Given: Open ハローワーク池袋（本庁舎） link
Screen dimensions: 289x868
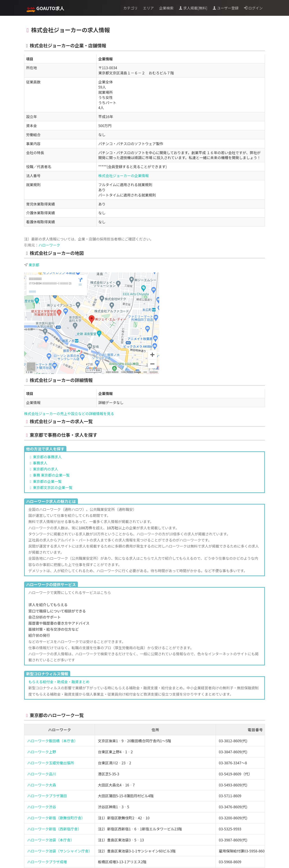Looking at the screenshot, I should [x=50, y=840].
